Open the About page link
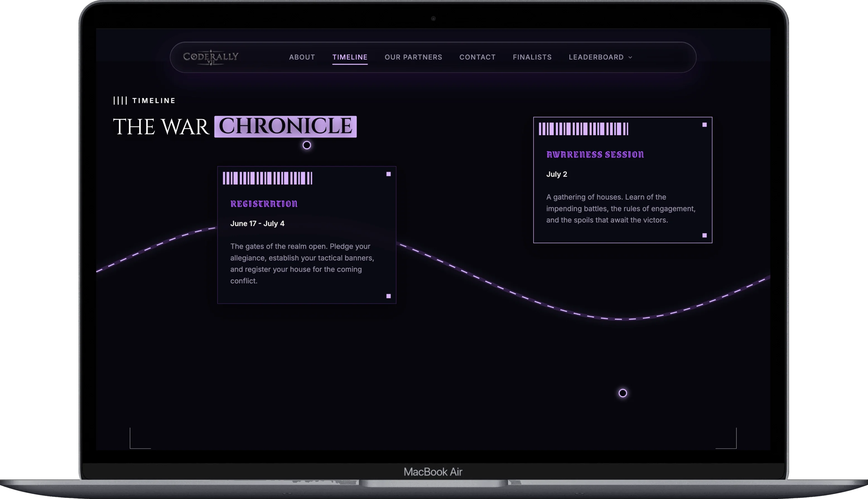Image resolution: width=868 pixels, height=499 pixels. 302,57
